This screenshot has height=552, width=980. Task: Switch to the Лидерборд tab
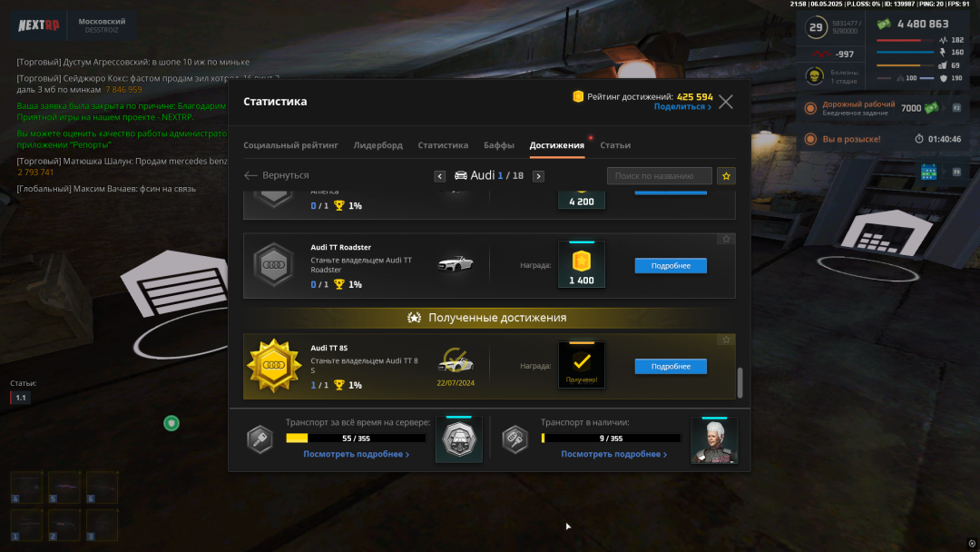(378, 145)
